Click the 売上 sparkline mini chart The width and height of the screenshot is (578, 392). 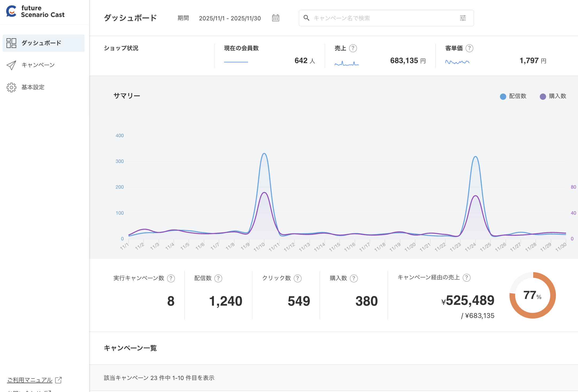pos(346,63)
